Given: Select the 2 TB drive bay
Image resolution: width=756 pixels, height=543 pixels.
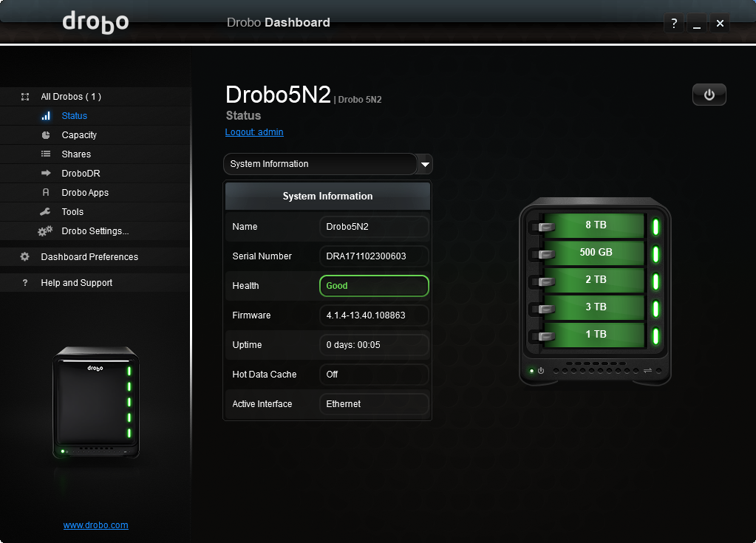Looking at the screenshot, I should click(596, 279).
